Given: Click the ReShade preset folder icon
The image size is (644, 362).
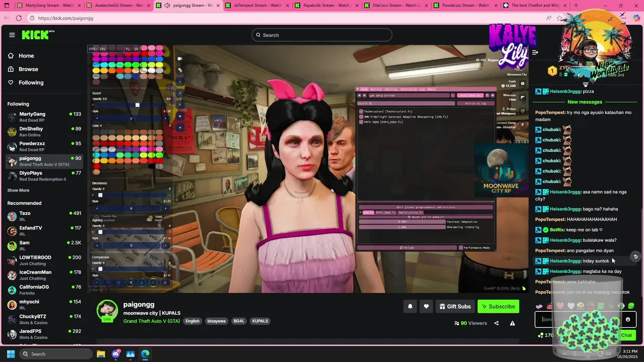Looking at the screenshot, I should point(453,96).
